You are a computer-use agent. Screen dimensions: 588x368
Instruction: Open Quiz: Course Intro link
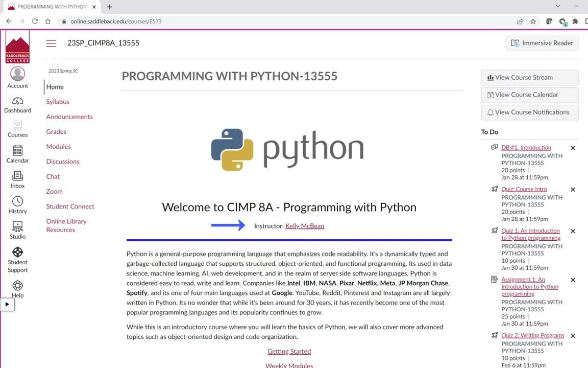pos(524,189)
